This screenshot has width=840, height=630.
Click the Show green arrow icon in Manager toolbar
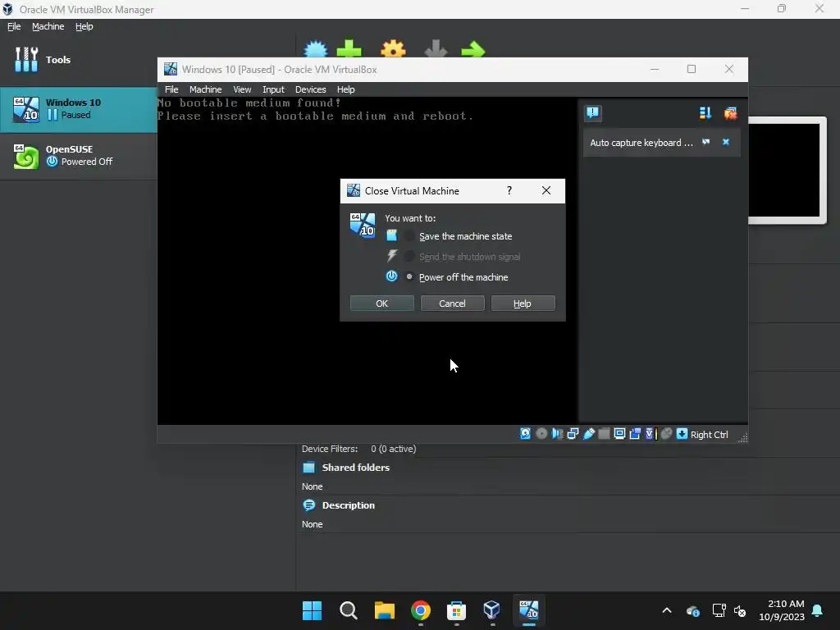click(472, 50)
